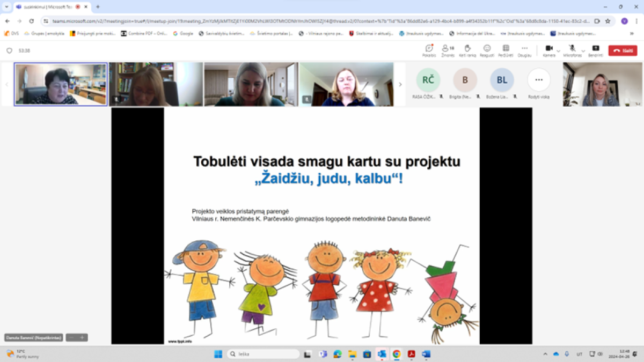Click the Windows taskbar search field
This screenshot has height=362, width=644.
263,354
